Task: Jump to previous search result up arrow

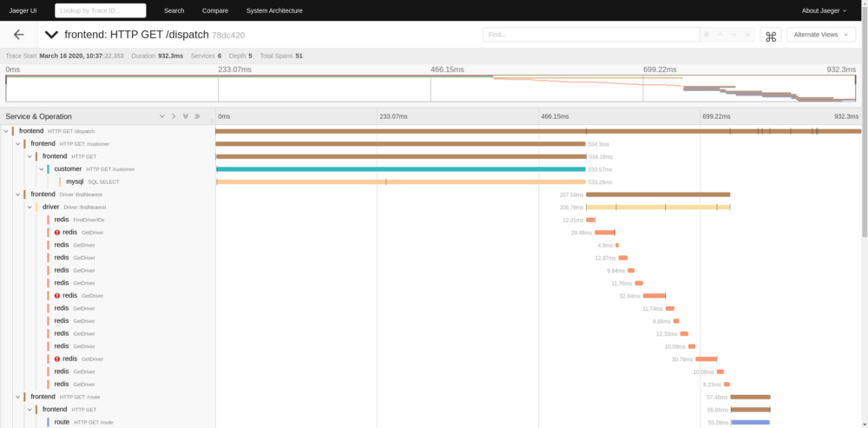Action: (x=720, y=35)
